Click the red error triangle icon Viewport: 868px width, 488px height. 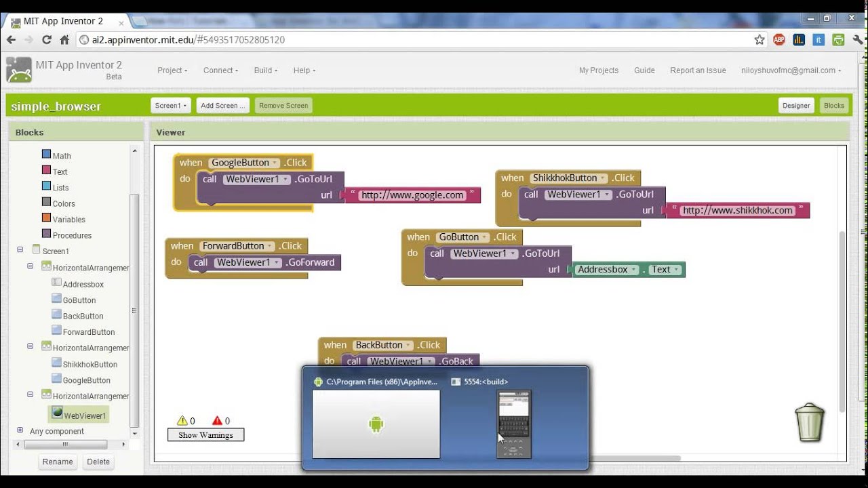[217, 420]
